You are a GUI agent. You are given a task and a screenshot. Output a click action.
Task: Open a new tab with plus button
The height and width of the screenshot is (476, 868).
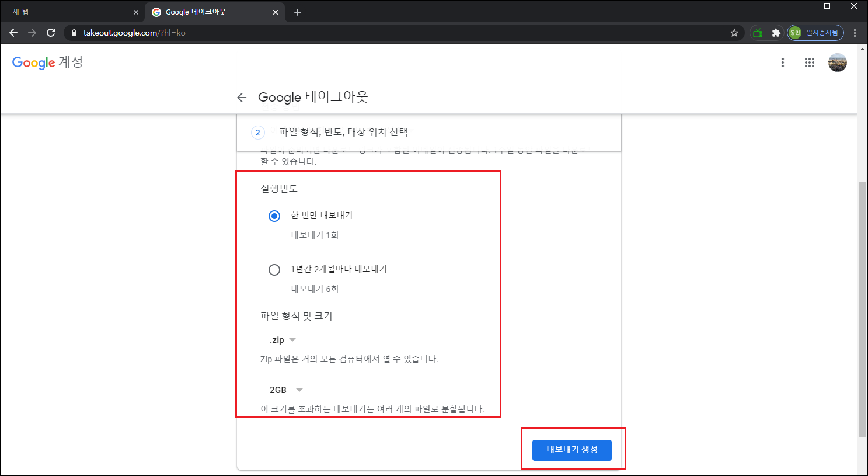(x=298, y=12)
